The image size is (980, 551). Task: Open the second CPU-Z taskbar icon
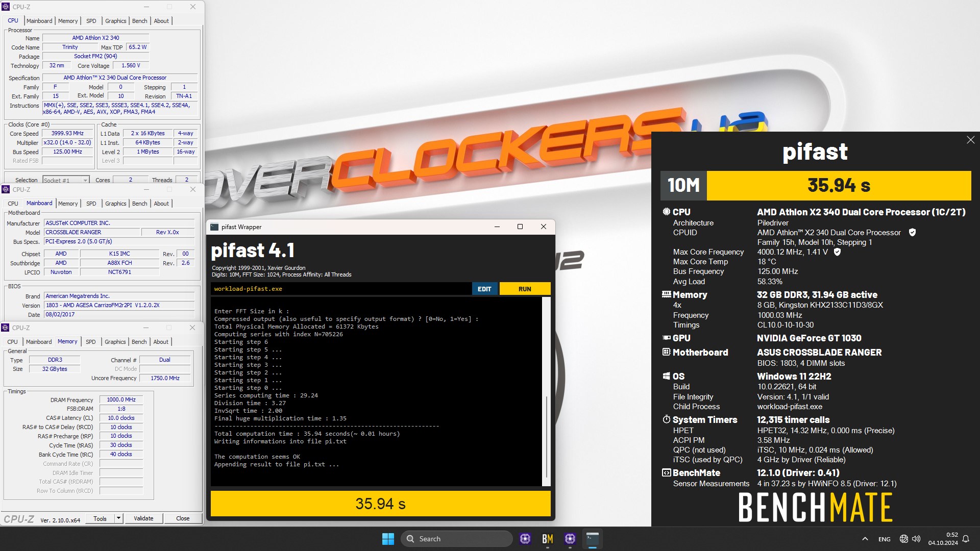570,539
